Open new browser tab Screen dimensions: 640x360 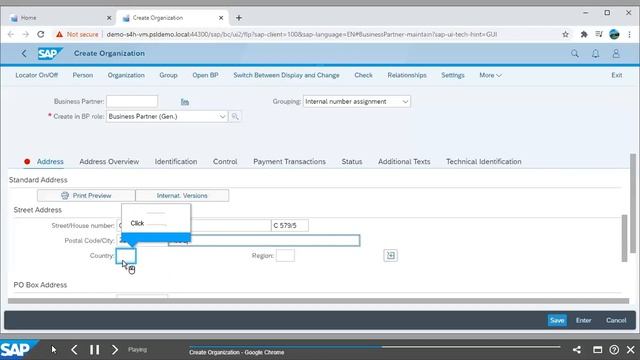pyautogui.click(x=239, y=18)
